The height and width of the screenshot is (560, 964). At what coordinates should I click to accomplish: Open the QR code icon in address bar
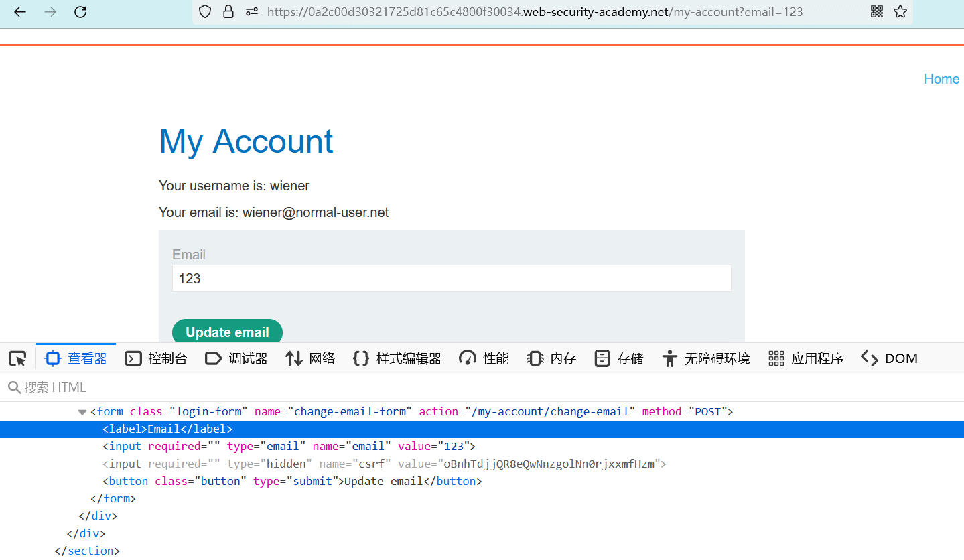877,11
